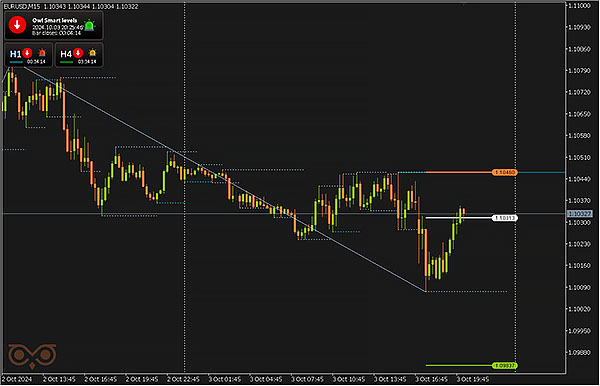600x386 pixels.
Task: Click the green siren alert icon
Action: tap(89, 25)
